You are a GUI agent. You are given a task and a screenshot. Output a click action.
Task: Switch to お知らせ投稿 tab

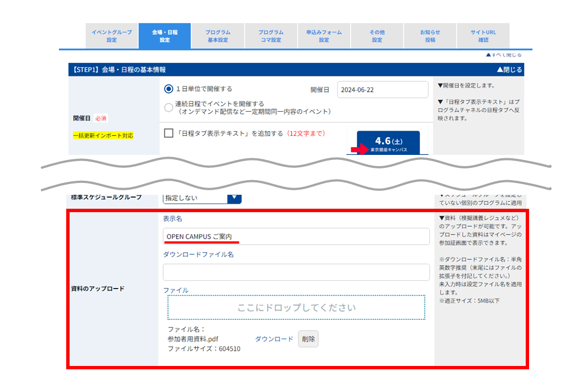click(430, 36)
